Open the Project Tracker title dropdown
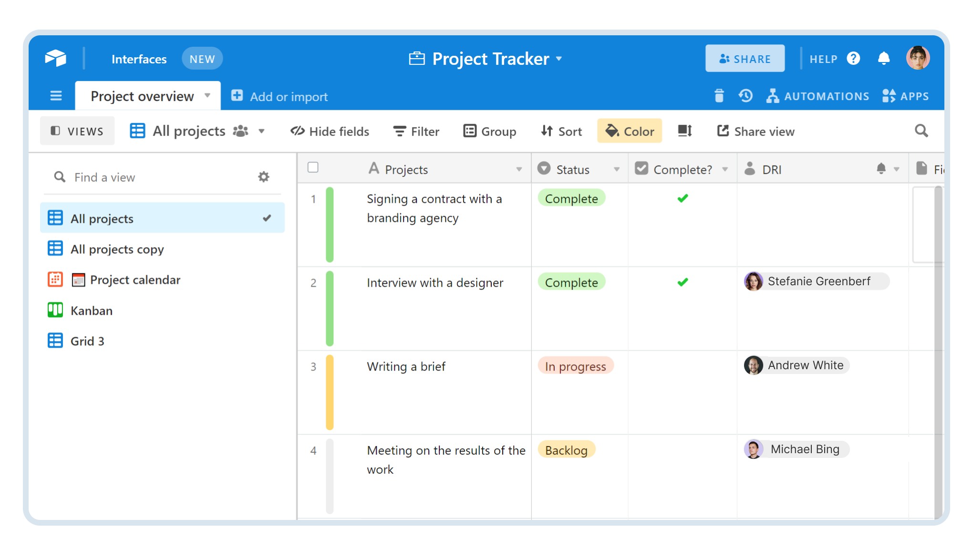This screenshot has height=560, width=973. click(559, 58)
